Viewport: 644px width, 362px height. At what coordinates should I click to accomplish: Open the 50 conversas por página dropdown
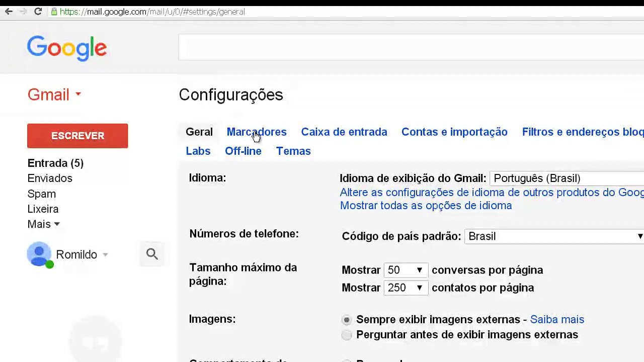(406, 270)
